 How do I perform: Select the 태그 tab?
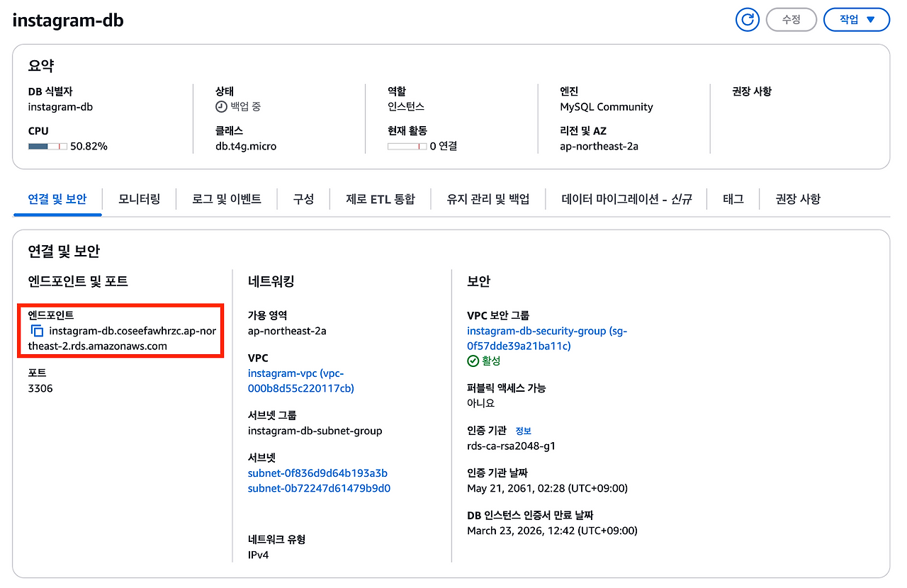[733, 199]
